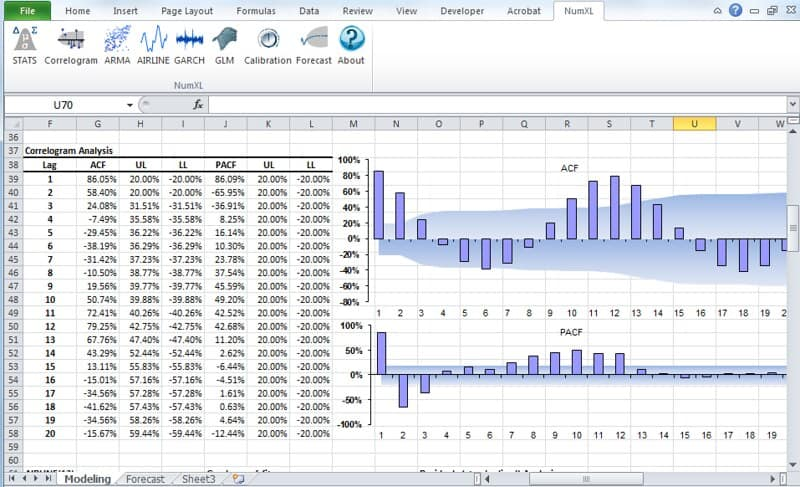Run the Calibration tool
800x487 pixels.
tap(267, 46)
